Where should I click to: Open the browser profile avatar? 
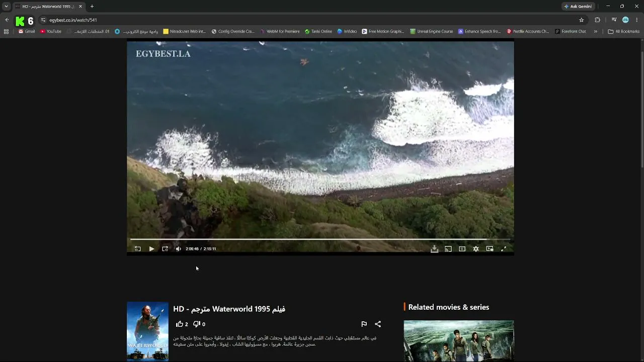pyautogui.click(x=625, y=20)
